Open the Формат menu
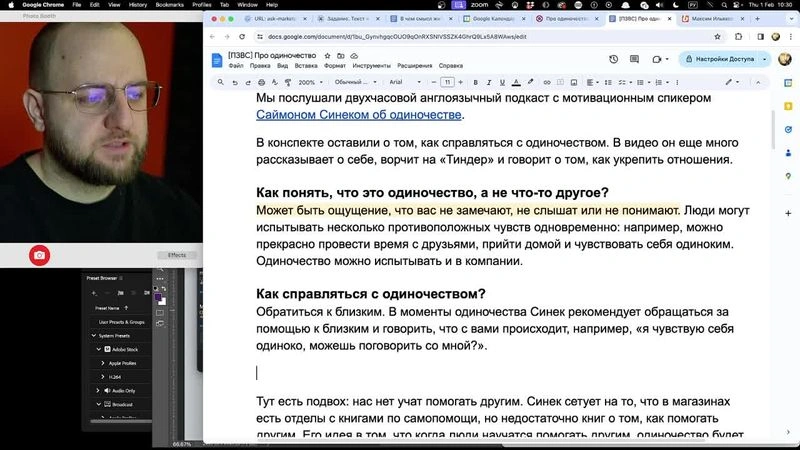The width and height of the screenshot is (800, 450). pyautogui.click(x=335, y=66)
